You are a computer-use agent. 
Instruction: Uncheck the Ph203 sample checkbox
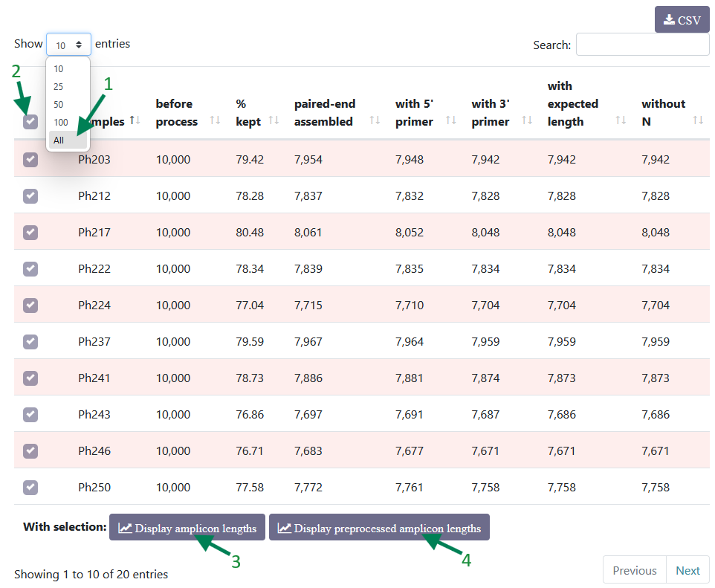30,160
